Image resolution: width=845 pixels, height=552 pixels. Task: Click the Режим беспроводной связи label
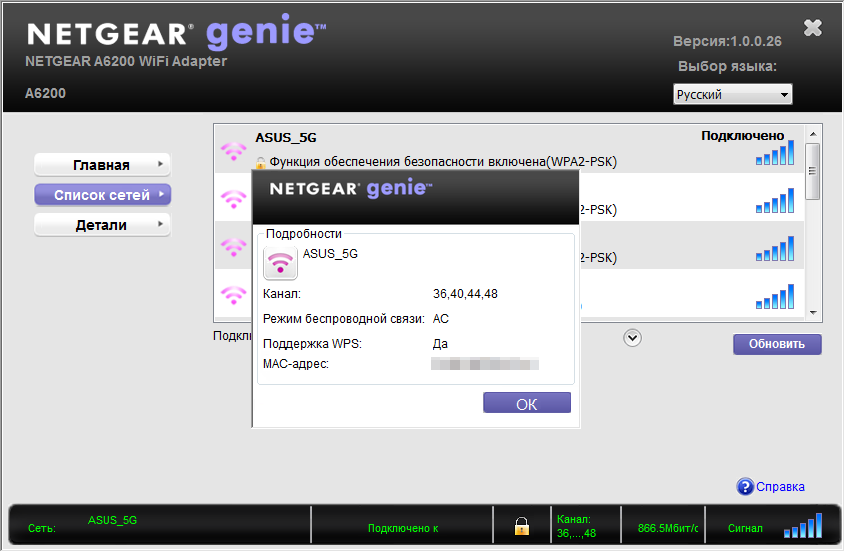pos(344,319)
